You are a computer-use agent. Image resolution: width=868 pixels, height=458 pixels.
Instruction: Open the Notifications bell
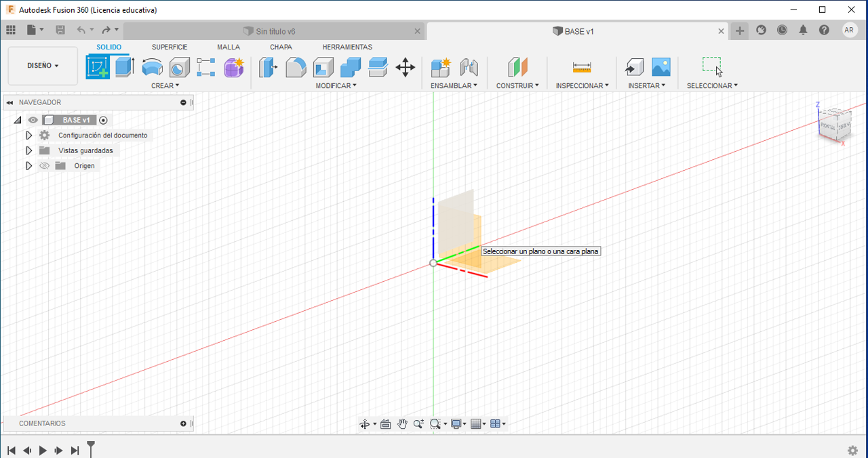pyautogui.click(x=803, y=30)
